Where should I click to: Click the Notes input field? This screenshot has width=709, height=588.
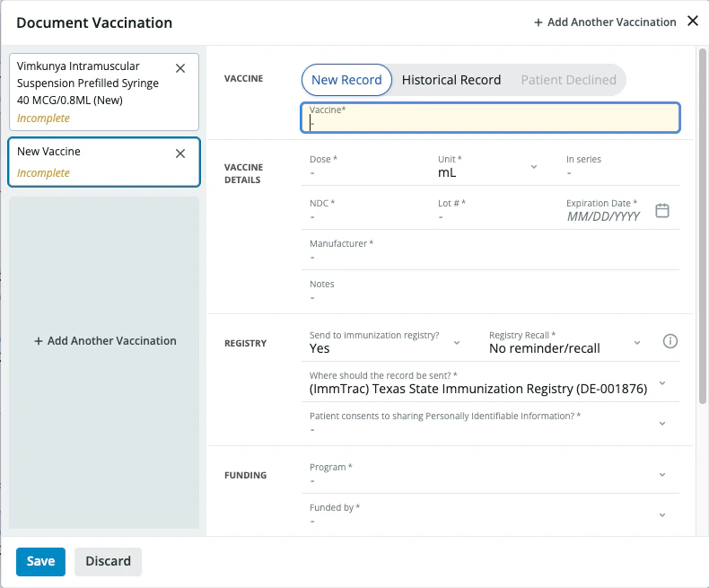click(491, 291)
